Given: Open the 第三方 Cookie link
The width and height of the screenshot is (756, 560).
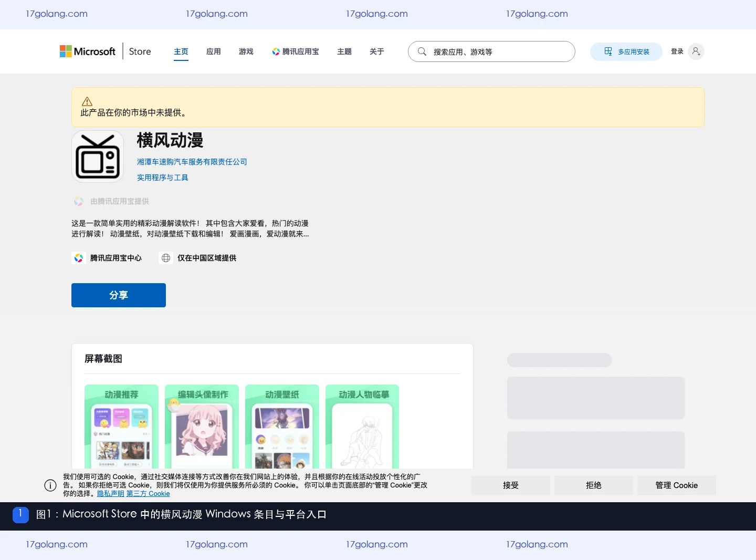Looking at the screenshot, I should pyautogui.click(x=148, y=494).
